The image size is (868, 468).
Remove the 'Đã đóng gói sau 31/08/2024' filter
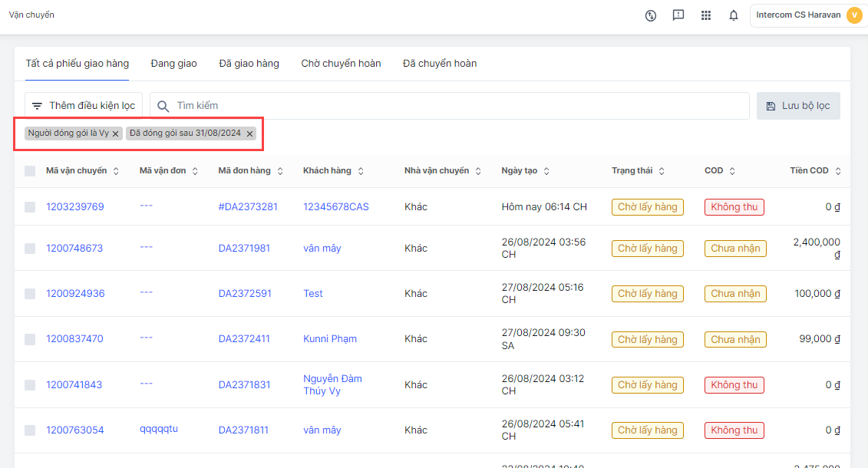click(x=249, y=133)
